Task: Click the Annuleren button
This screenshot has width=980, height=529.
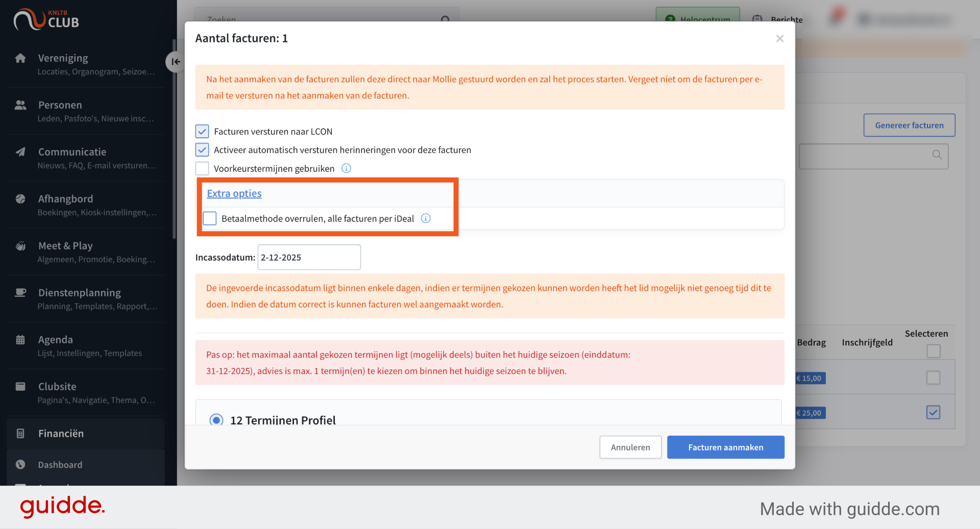Action: [x=630, y=447]
